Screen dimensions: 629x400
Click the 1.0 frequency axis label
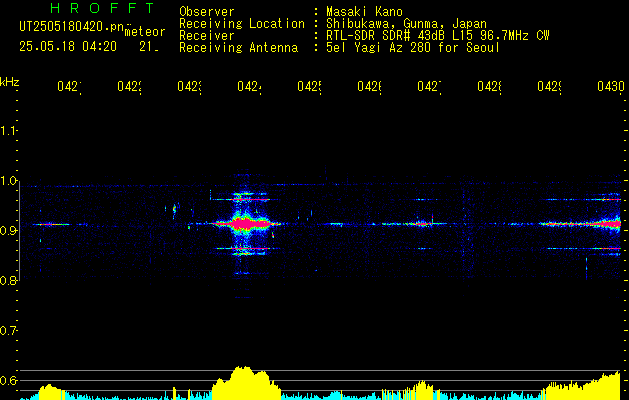pyautogui.click(x=8, y=181)
